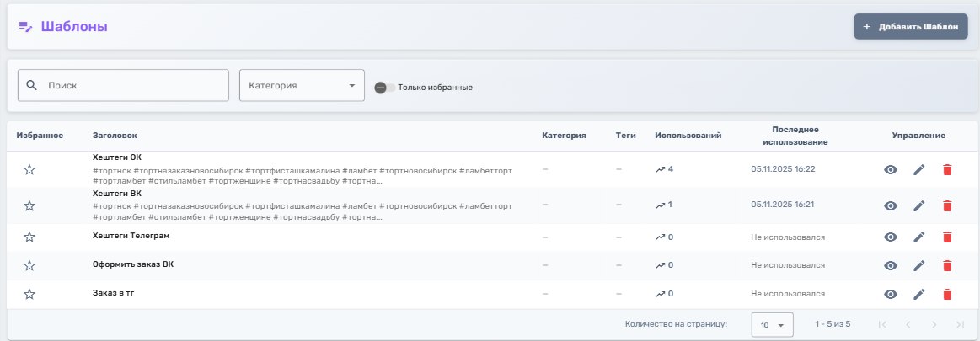Delete the Хештеги ОК template

click(947, 170)
